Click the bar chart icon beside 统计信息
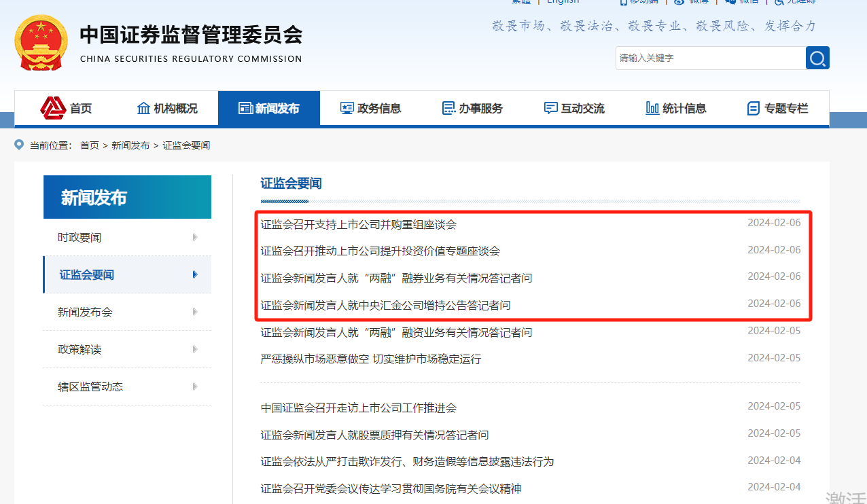This screenshot has width=867, height=504. click(x=652, y=108)
